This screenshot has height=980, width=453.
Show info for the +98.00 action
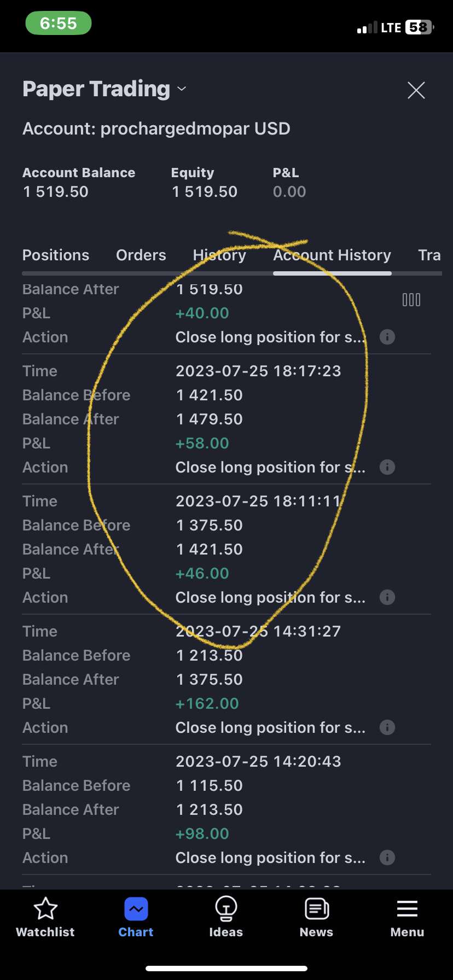[x=387, y=857]
